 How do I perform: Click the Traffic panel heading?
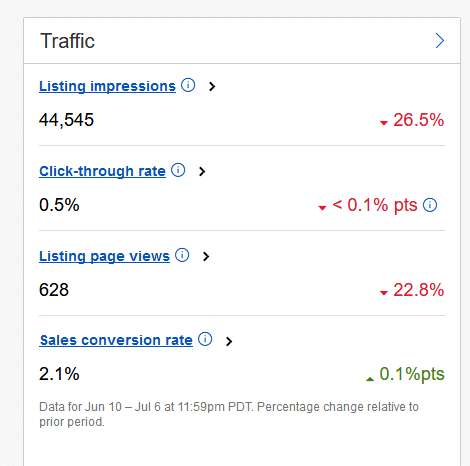click(67, 41)
